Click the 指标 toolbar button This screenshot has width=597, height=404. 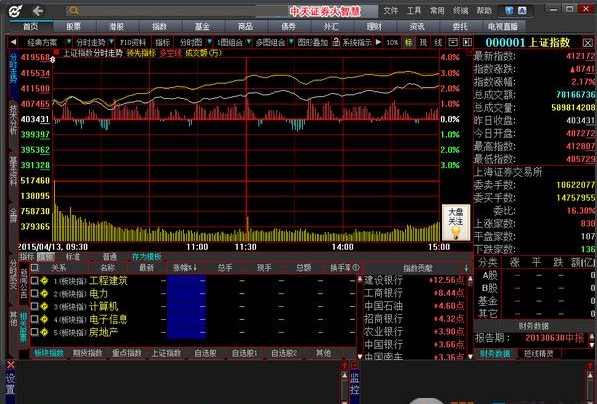163,42
